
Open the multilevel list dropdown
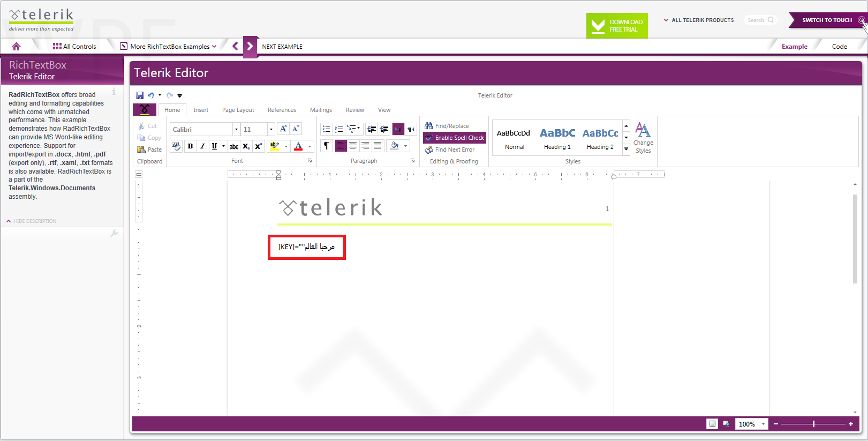[353, 129]
